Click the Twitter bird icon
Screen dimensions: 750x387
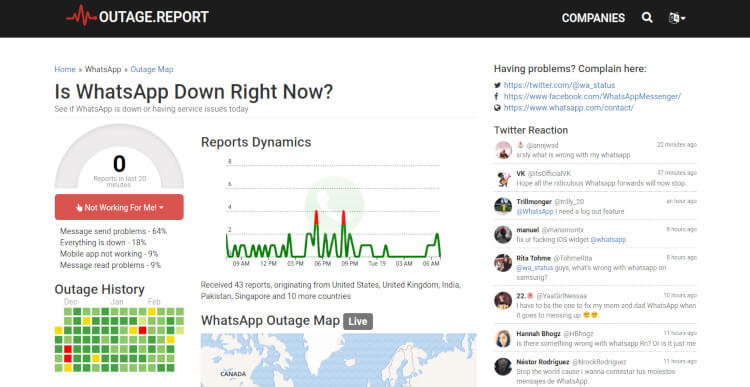click(497, 85)
